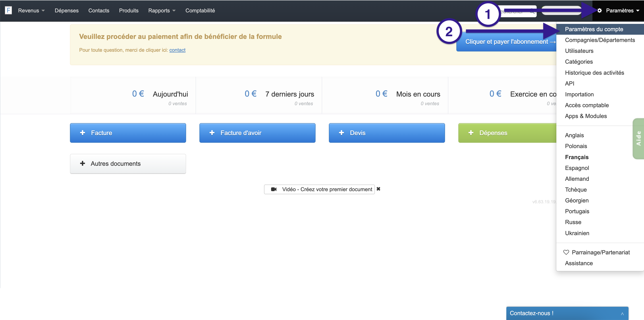Create a new Devis
Viewport: 644px width, 320px height.
coord(387,133)
